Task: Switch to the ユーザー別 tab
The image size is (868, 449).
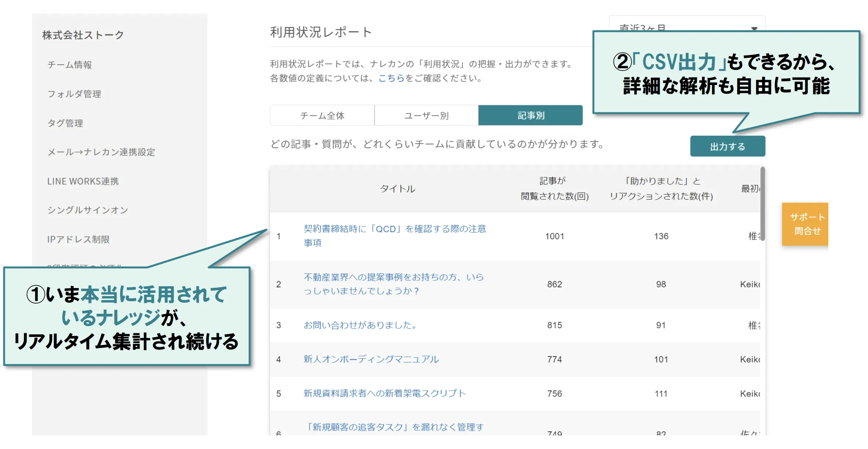Action: (x=426, y=115)
